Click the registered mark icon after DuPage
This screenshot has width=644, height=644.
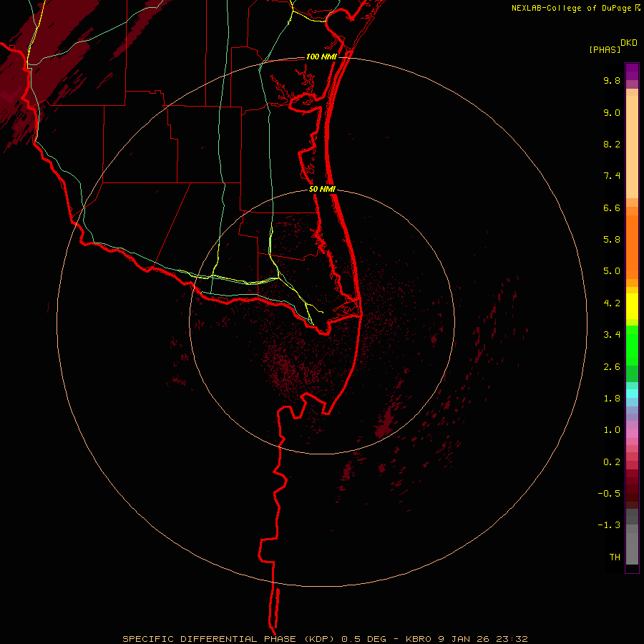click(x=638, y=8)
